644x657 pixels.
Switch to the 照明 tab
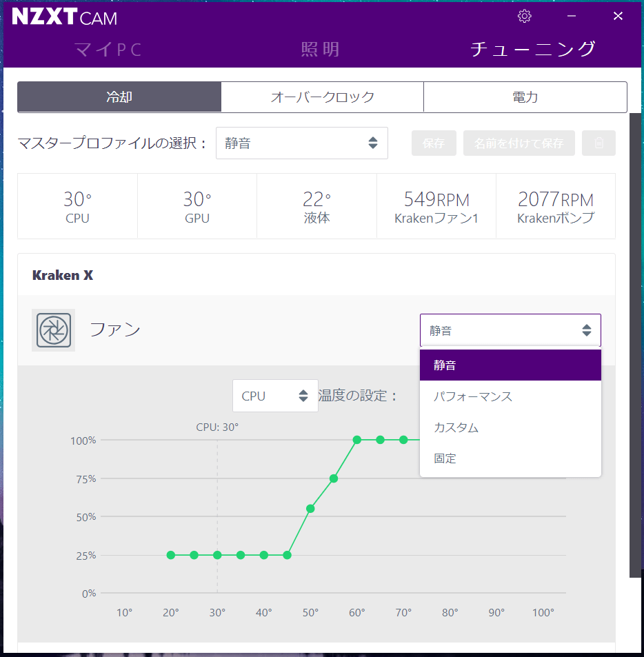[x=321, y=50]
